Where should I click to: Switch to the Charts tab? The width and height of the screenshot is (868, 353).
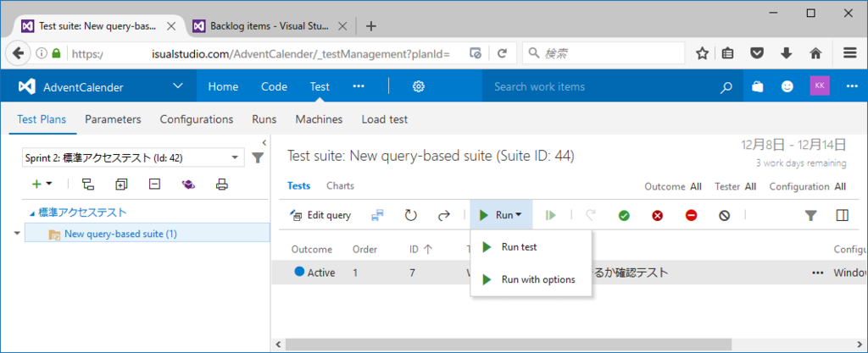click(340, 186)
